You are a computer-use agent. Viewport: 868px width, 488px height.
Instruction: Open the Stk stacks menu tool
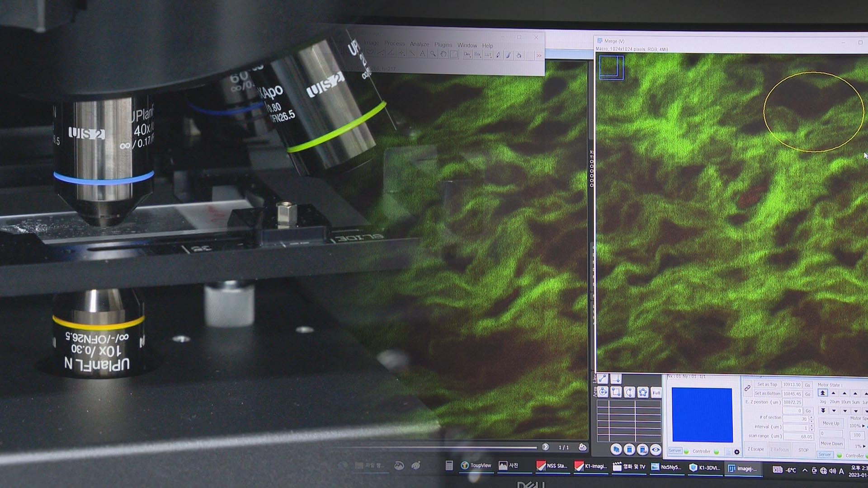tap(478, 55)
